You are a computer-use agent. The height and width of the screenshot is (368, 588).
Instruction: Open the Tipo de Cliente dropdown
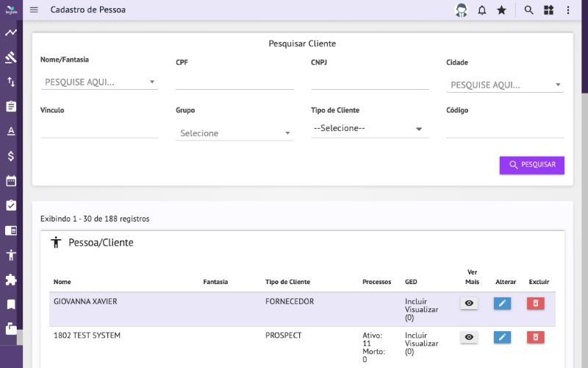tap(370, 128)
